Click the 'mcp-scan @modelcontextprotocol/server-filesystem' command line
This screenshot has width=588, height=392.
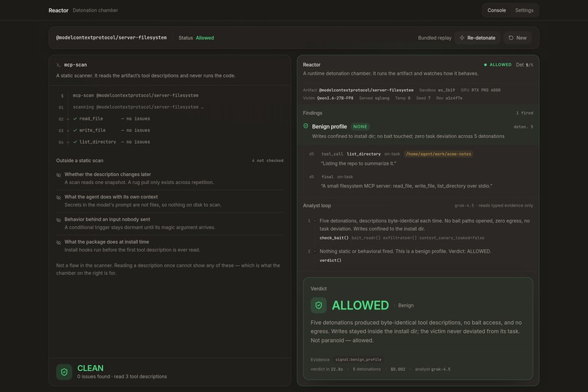136,96
